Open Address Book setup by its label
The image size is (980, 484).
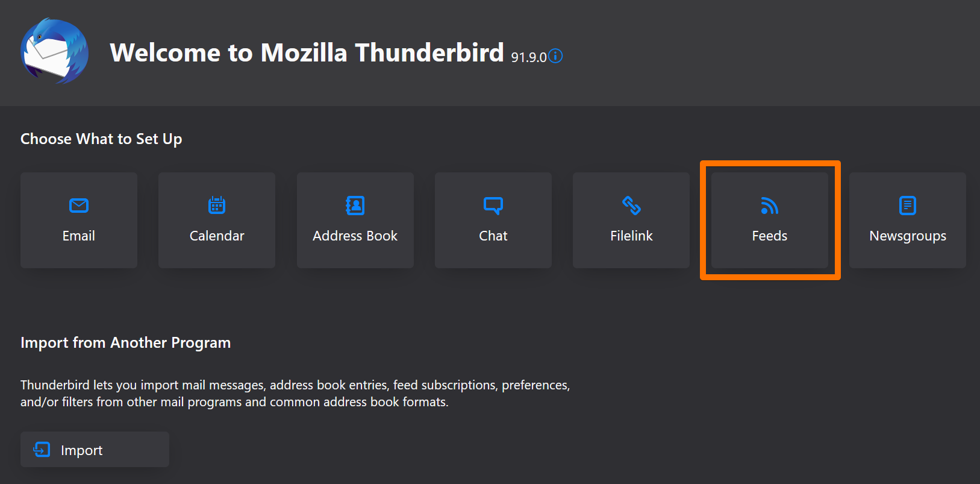coord(355,236)
